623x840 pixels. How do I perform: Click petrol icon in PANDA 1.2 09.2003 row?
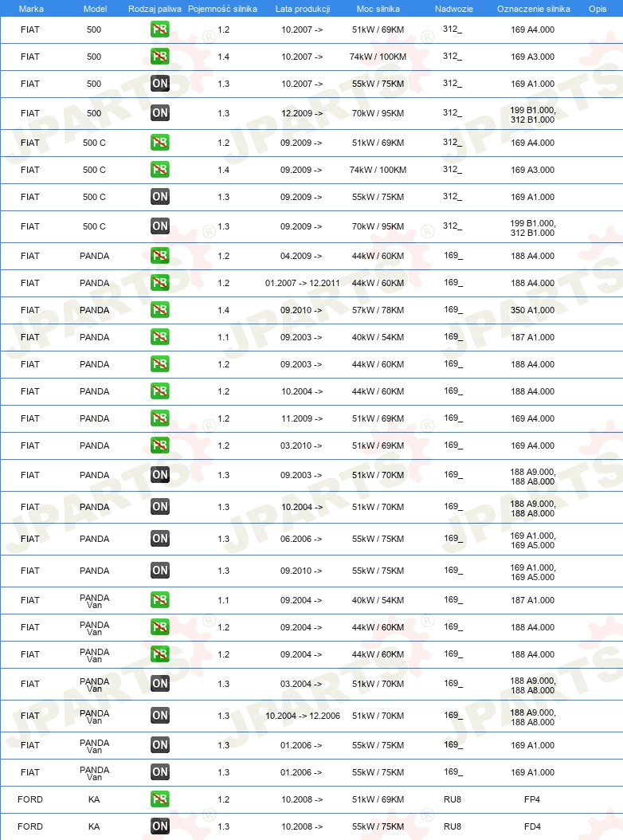(159, 364)
